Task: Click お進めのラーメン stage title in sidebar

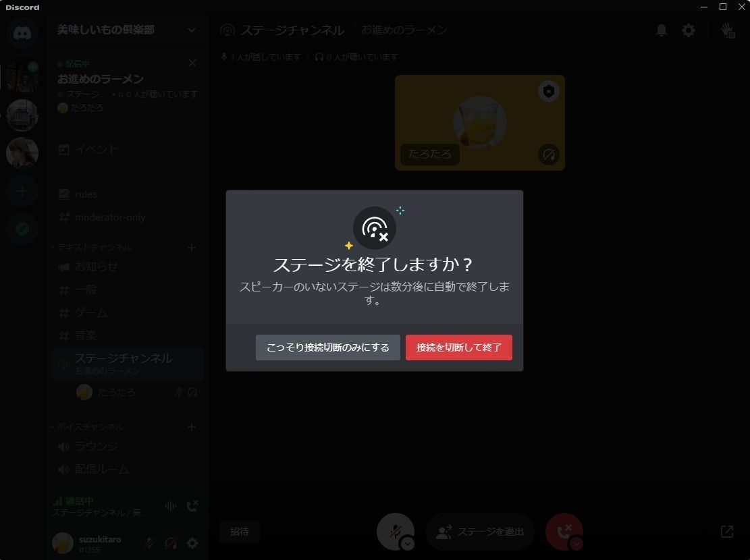Action: pyautogui.click(x=101, y=79)
